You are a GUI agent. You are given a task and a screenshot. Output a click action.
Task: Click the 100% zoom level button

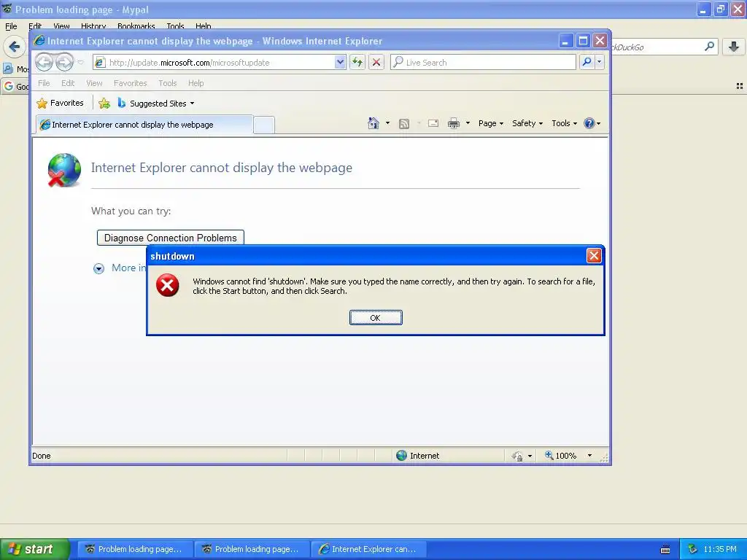[x=561, y=456]
